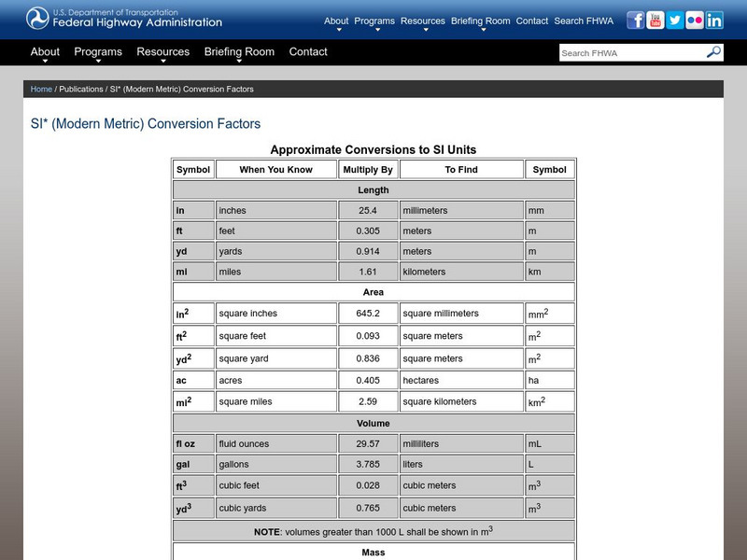
Task: Open the YouTube channel icon
Action: pyautogui.click(x=655, y=21)
